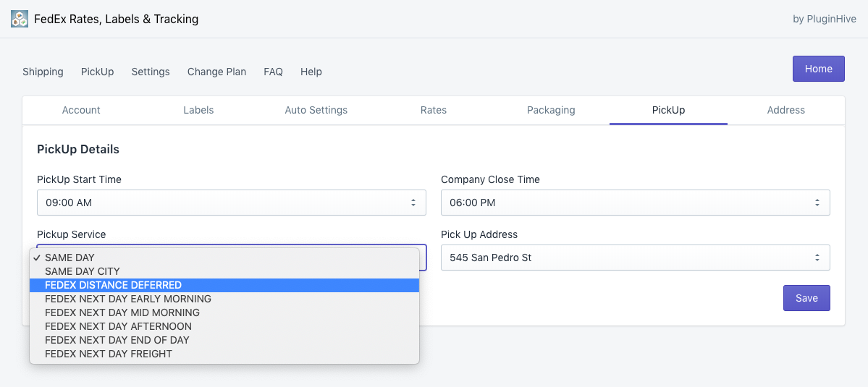The height and width of the screenshot is (387, 868).
Task: Go to Change Plan
Action: pyautogui.click(x=216, y=72)
